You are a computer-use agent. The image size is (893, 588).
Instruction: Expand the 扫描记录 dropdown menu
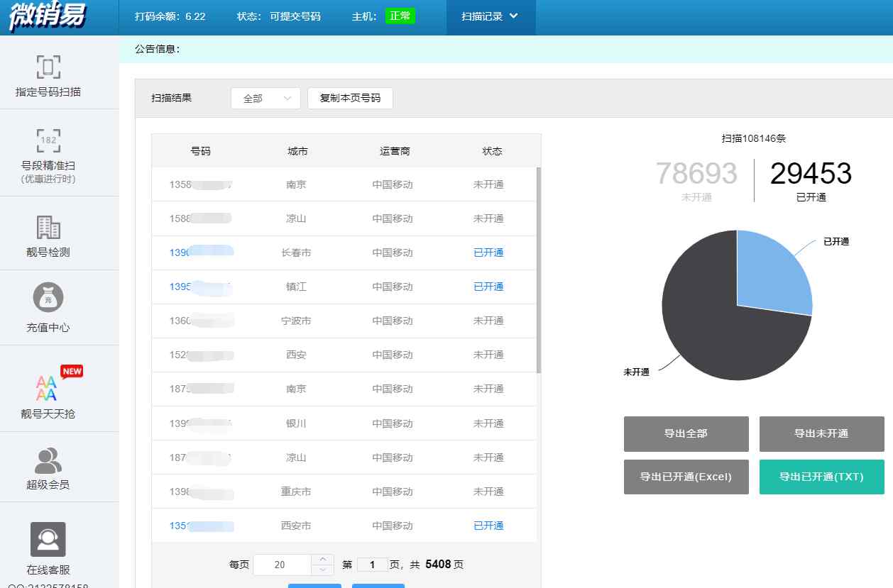[490, 16]
